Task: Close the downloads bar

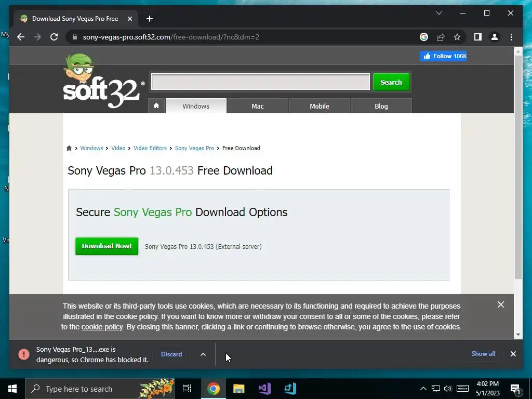Action: point(513,354)
